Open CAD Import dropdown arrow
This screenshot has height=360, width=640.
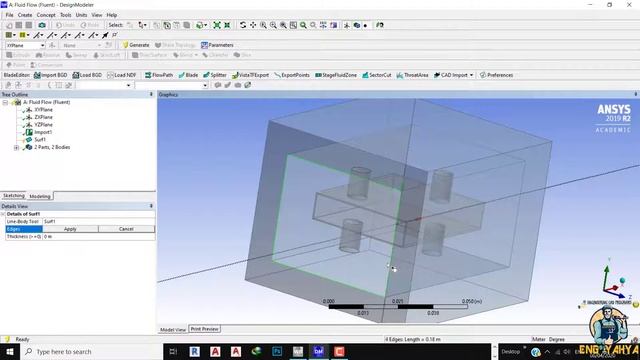(x=471, y=75)
